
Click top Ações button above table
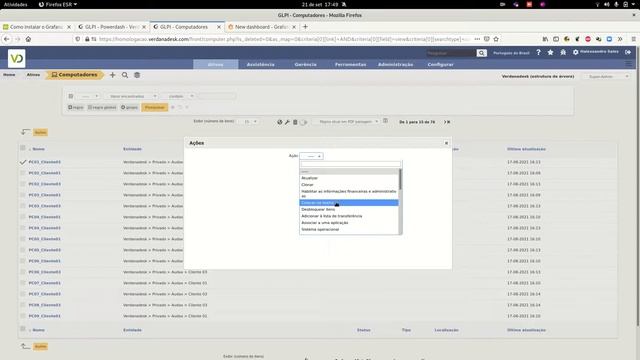(40, 132)
